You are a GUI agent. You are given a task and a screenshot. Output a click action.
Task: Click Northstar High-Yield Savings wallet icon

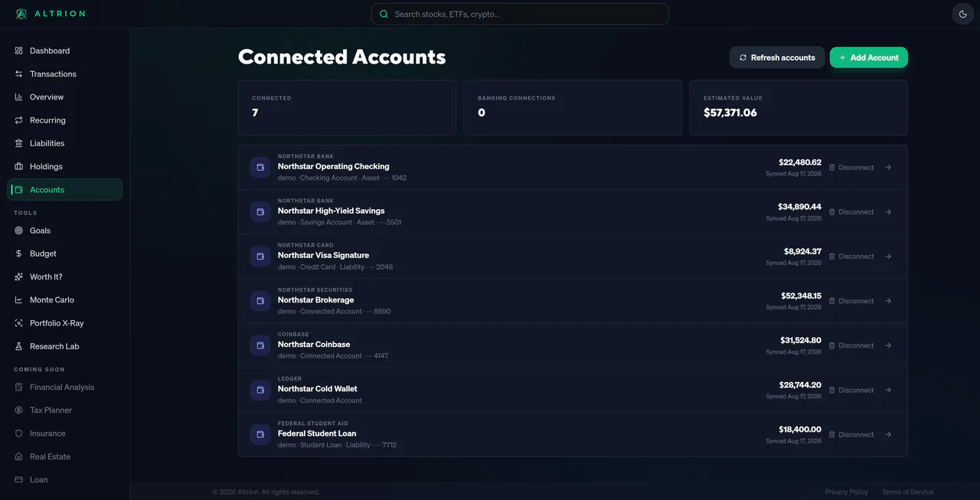(260, 211)
